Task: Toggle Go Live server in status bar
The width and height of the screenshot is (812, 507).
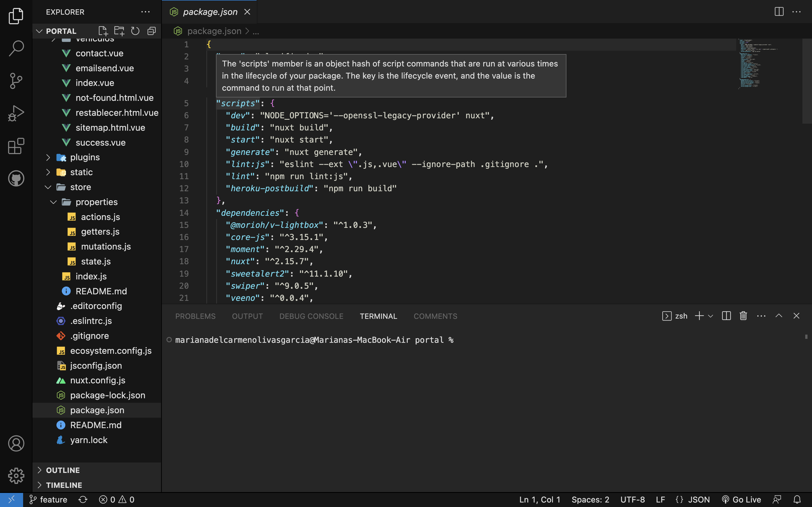Action: pos(742,500)
